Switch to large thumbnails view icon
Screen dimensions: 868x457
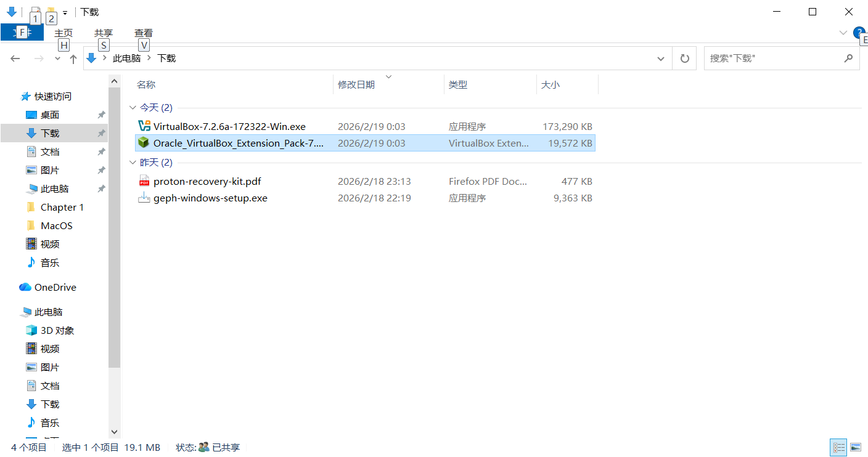click(x=855, y=447)
